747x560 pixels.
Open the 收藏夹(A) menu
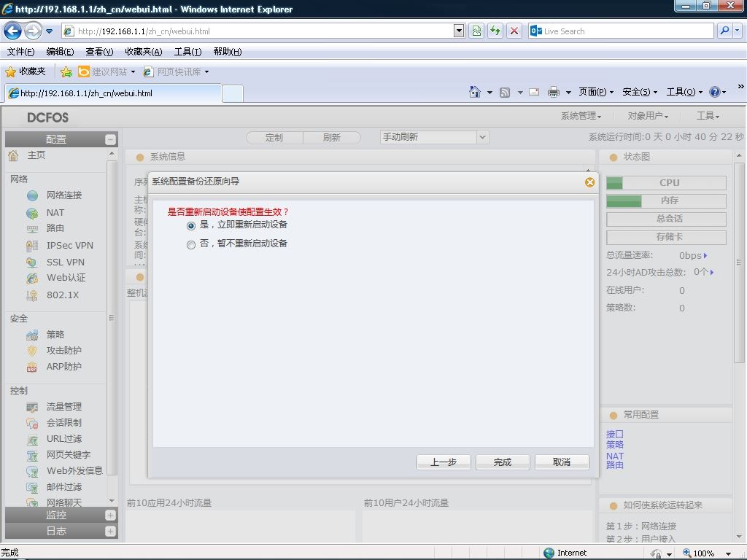tap(144, 52)
